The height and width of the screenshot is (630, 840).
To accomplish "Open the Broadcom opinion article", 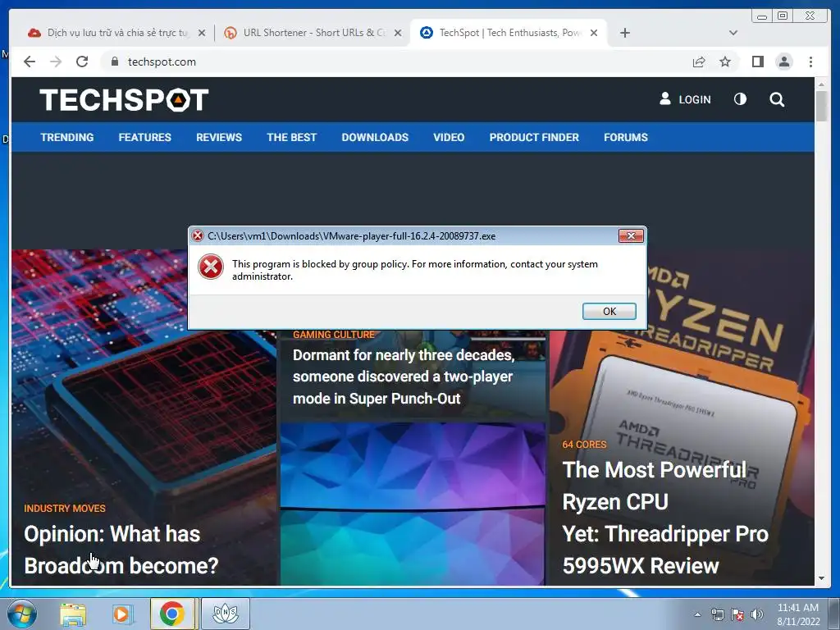I will [x=121, y=550].
